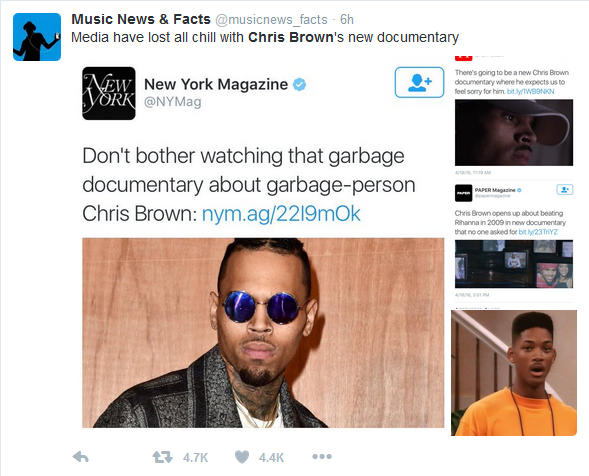
Task: Click the New York Magazine logo
Action: tap(109, 93)
